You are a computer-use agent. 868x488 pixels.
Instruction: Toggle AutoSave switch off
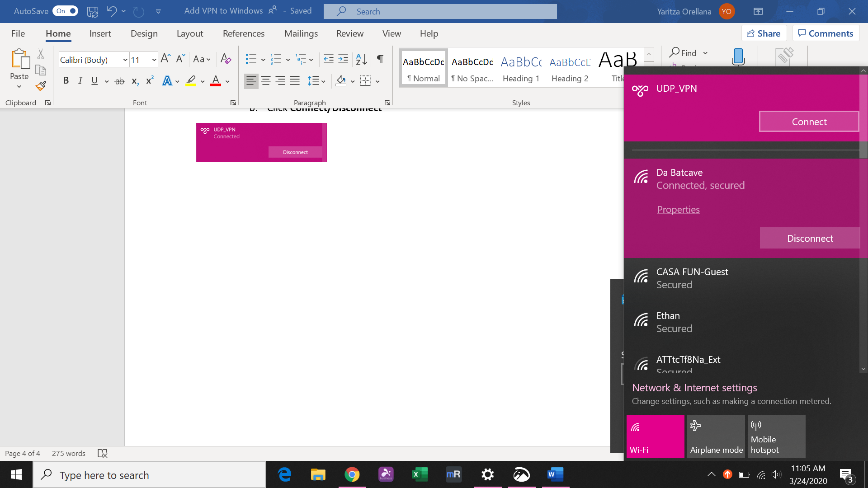(x=66, y=11)
